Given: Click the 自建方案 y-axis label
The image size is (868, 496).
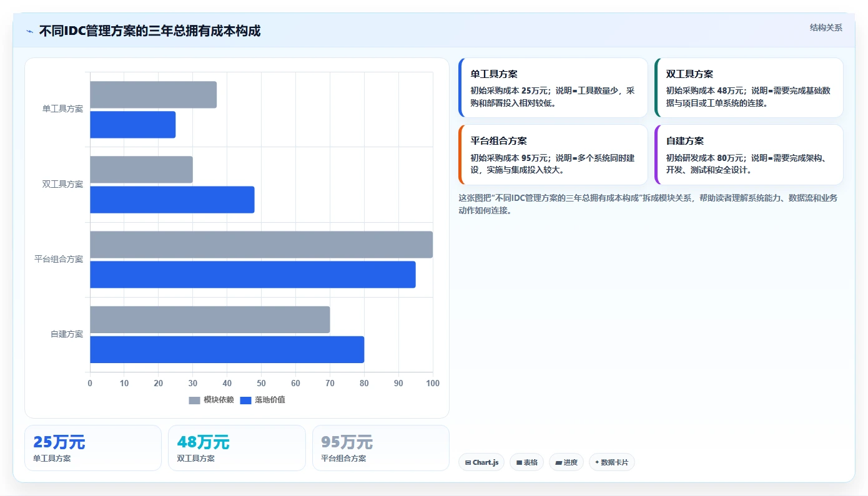Looking at the screenshot, I should 67,334.
